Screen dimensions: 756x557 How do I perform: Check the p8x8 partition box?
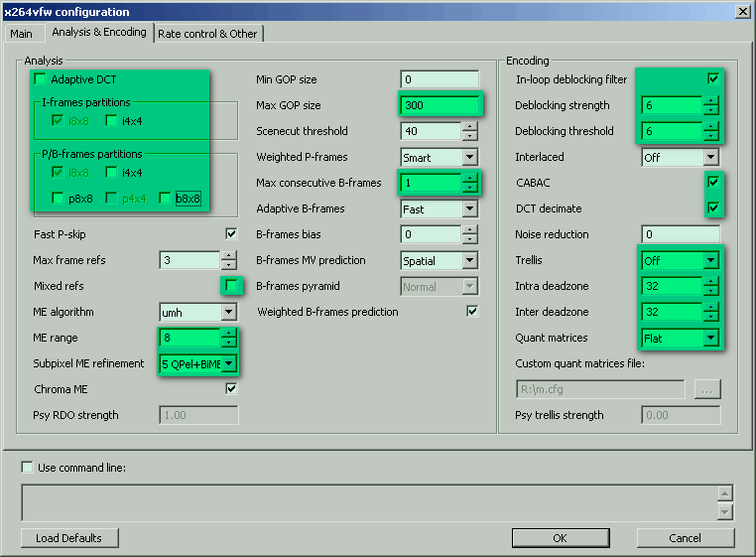point(58,198)
